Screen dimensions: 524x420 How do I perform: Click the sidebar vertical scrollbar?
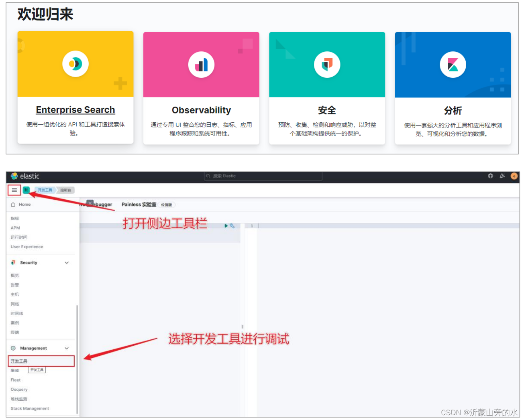click(x=77, y=359)
